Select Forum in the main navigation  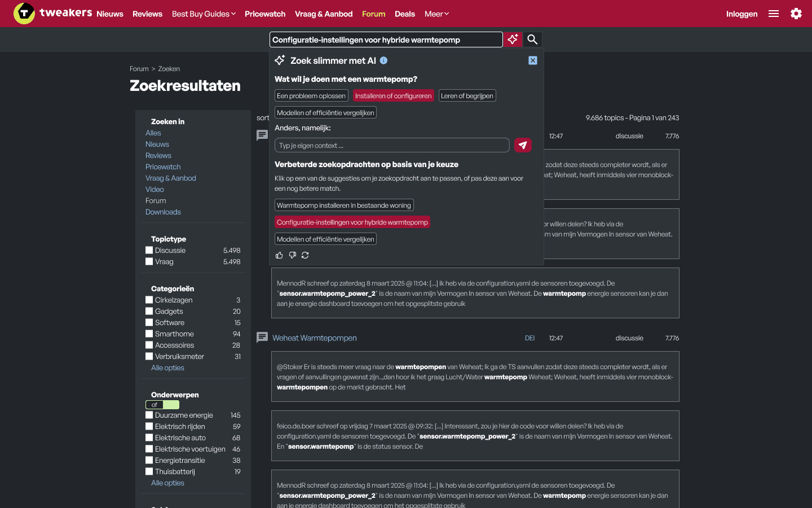[x=373, y=14]
